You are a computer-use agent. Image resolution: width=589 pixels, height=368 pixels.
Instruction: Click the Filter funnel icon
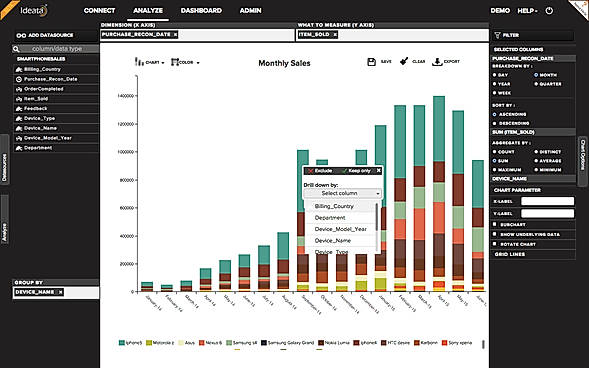[497, 35]
